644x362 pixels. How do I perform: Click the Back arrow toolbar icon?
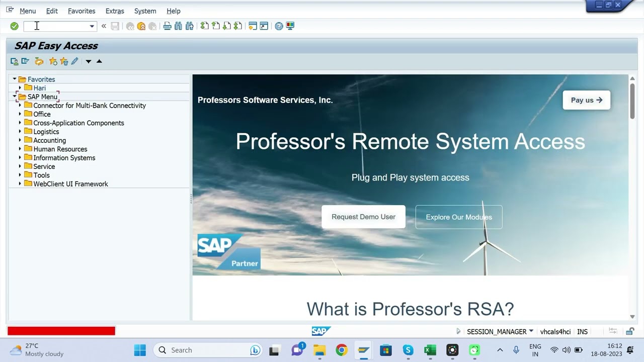point(130,26)
